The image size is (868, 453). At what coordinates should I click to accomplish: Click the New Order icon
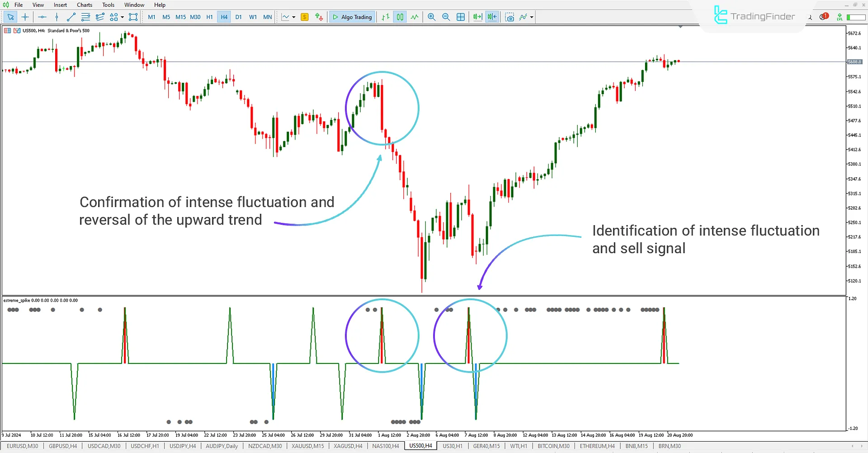tap(305, 17)
